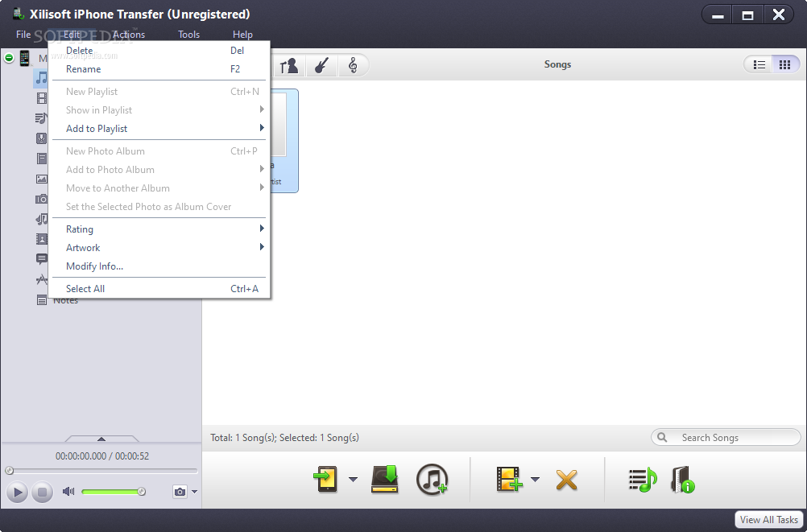
Task: Choose Rename from the Edit menu
Action: click(159, 69)
